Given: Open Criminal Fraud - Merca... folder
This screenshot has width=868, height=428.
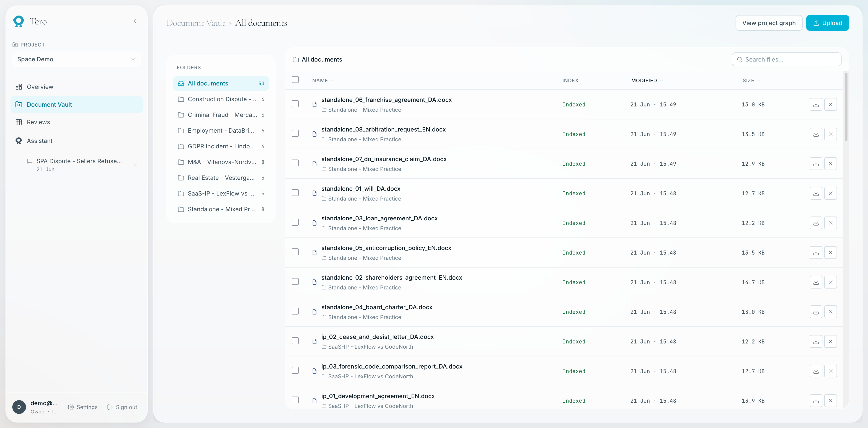Looking at the screenshot, I should 221,115.
